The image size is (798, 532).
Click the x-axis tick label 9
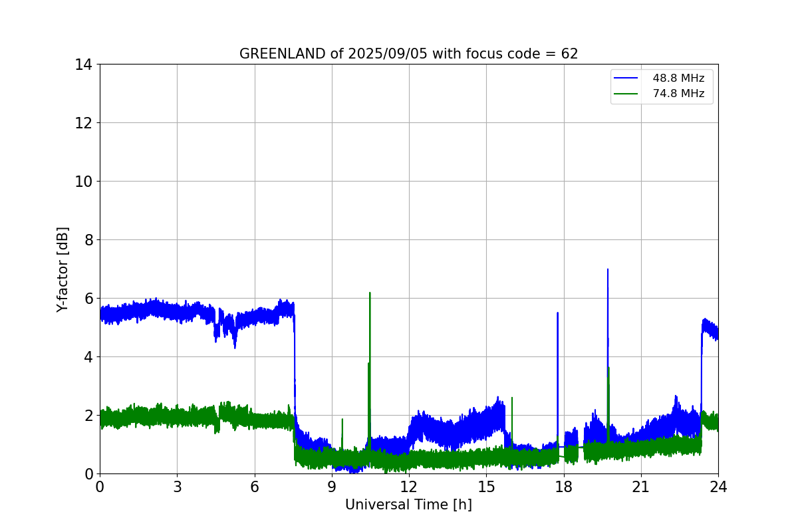(332, 487)
